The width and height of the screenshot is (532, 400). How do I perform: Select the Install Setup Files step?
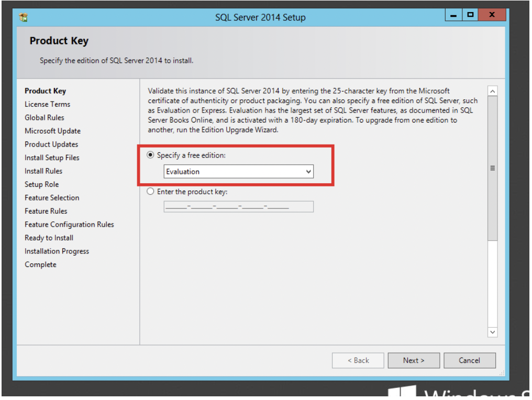52,158
